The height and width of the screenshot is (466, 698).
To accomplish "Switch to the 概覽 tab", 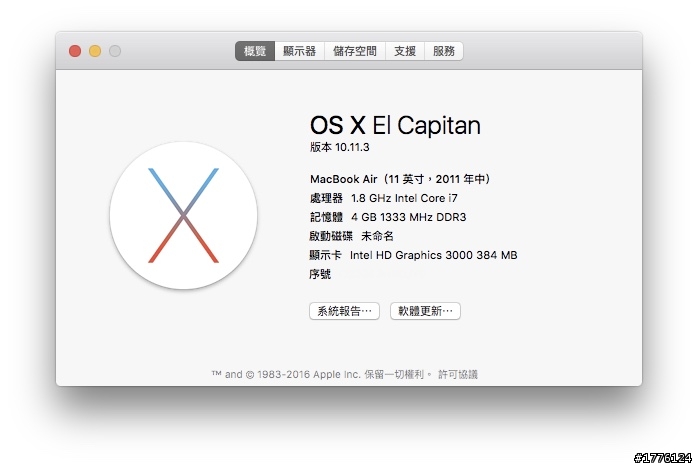I will [x=255, y=51].
